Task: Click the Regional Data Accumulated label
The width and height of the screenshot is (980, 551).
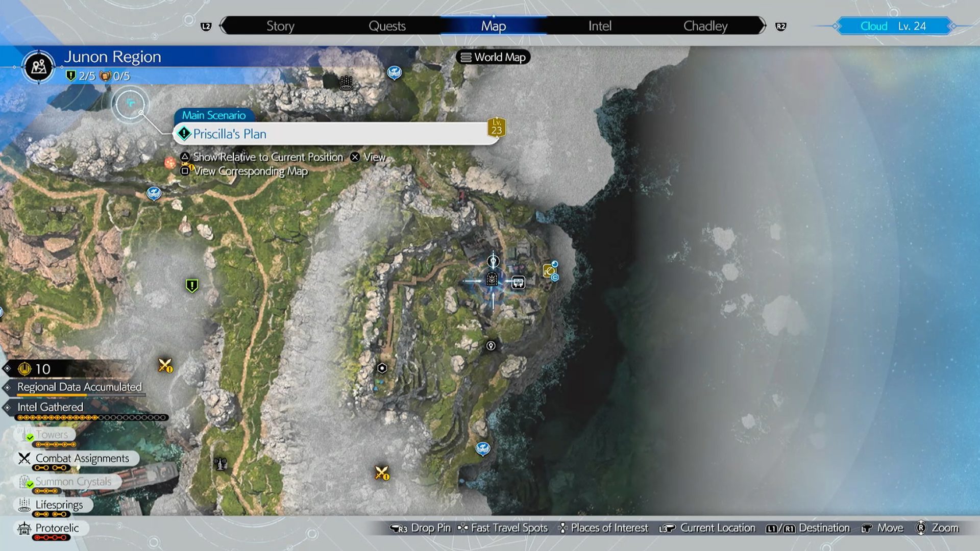Action: [80, 387]
